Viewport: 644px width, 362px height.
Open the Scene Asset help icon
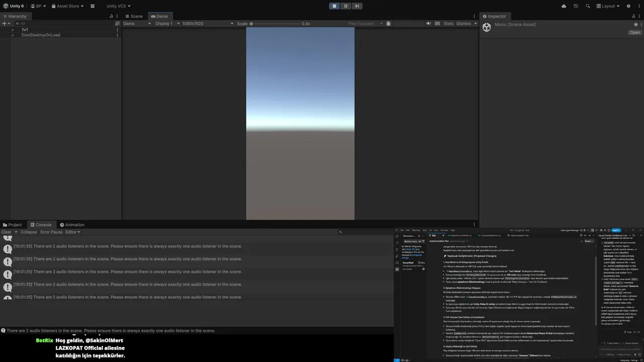pyautogui.click(x=635, y=24)
